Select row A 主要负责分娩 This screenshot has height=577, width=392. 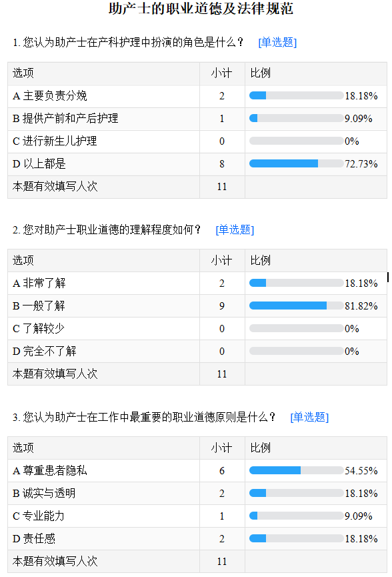coord(197,96)
